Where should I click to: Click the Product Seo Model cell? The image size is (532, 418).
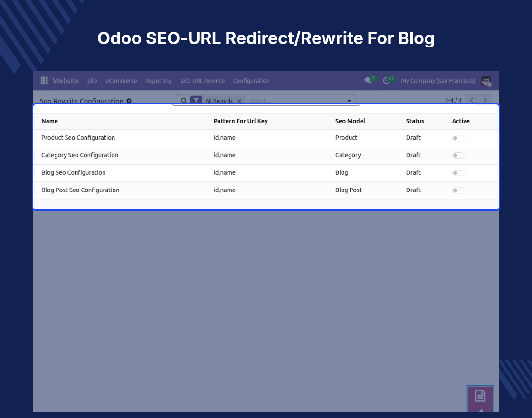click(346, 138)
